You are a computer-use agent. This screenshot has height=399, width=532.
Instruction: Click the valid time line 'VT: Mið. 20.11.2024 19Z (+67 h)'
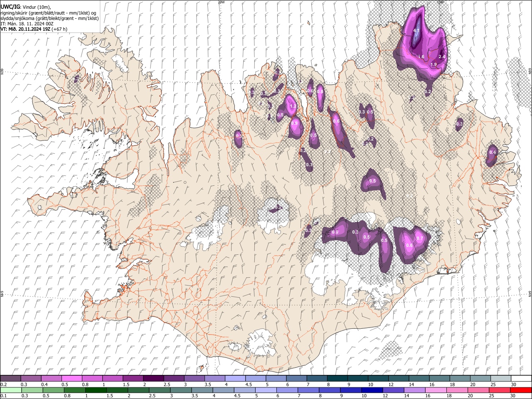pos(34,29)
